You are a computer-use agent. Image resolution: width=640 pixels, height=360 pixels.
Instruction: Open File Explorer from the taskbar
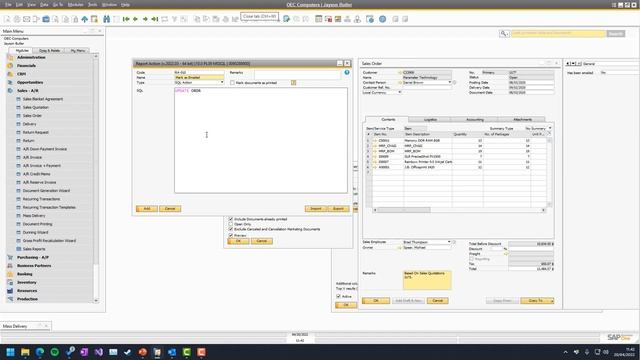coord(25,352)
